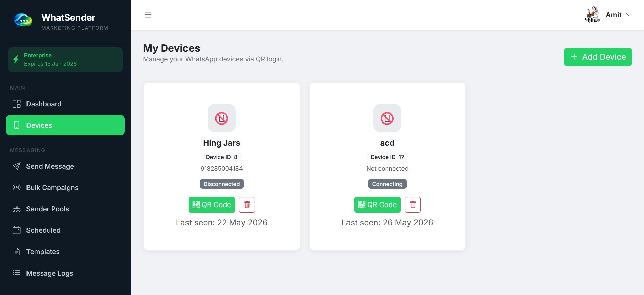Click the Add Device button
Screen dimensions: 644x295
(598, 57)
